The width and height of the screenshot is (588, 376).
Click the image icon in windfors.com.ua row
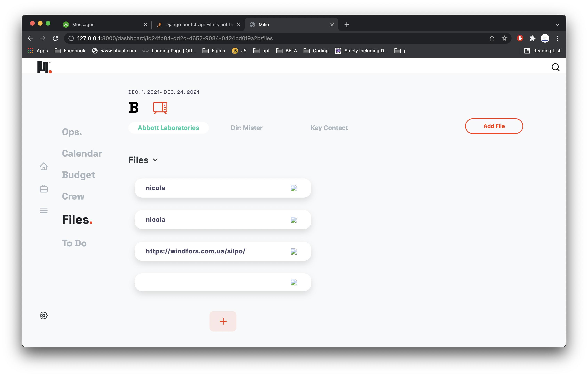click(294, 251)
